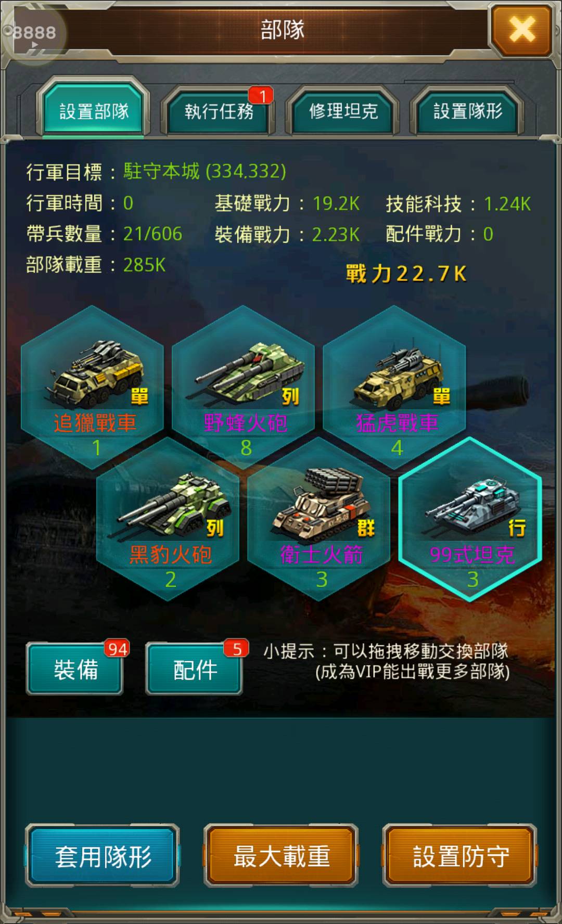Close the 部隊 window with X
Image resolution: width=562 pixels, height=924 pixels.
click(522, 29)
